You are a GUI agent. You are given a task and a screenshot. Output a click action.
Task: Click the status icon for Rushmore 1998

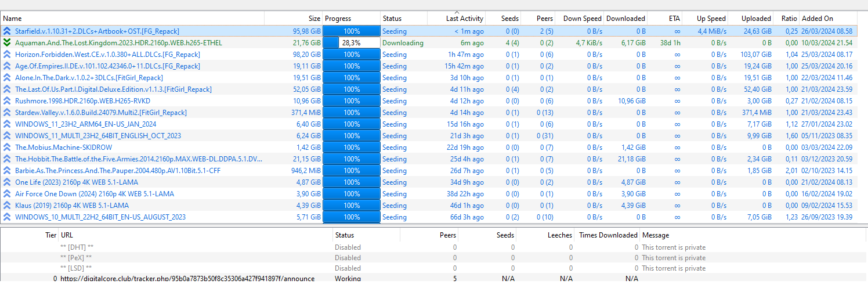coord(7,101)
